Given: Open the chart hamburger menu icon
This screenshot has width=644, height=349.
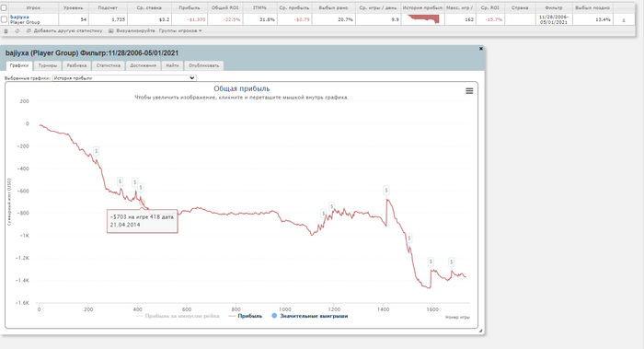Looking at the screenshot, I should point(469,91).
